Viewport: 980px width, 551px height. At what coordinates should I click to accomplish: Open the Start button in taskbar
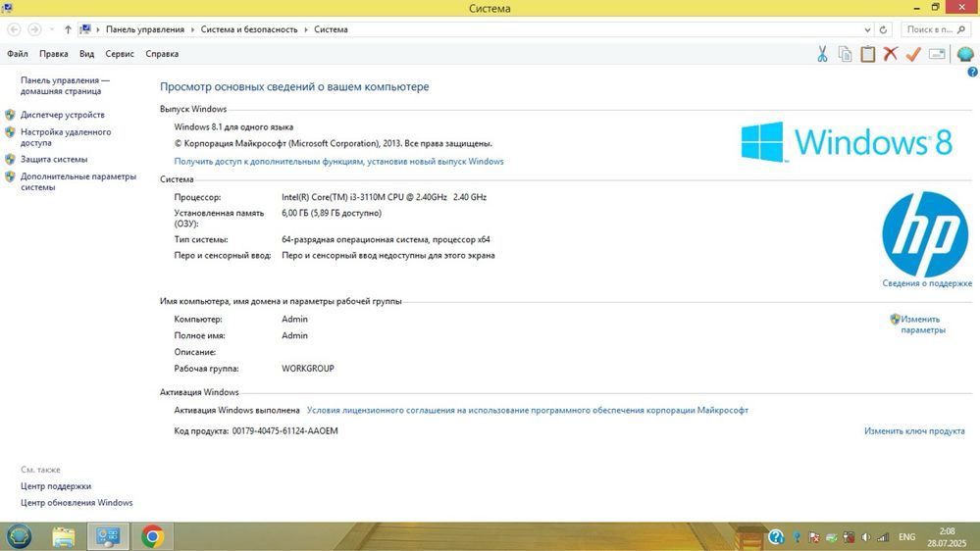(x=20, y=536)
